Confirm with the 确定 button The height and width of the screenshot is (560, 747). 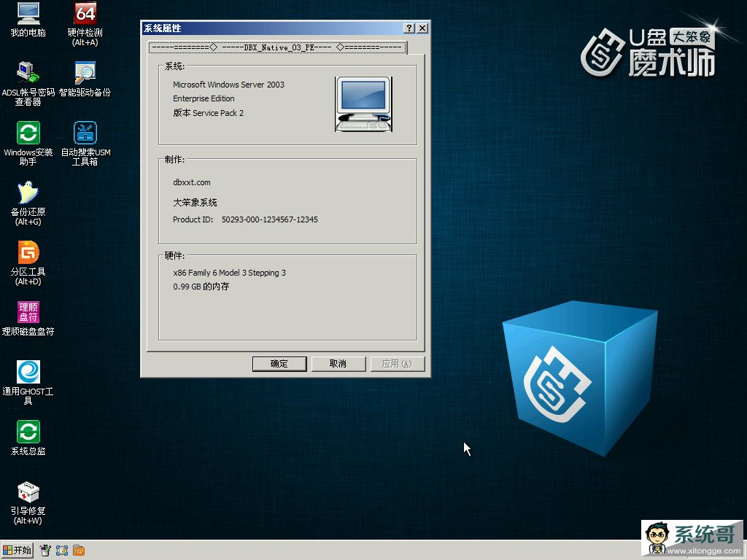click(279, 364)
